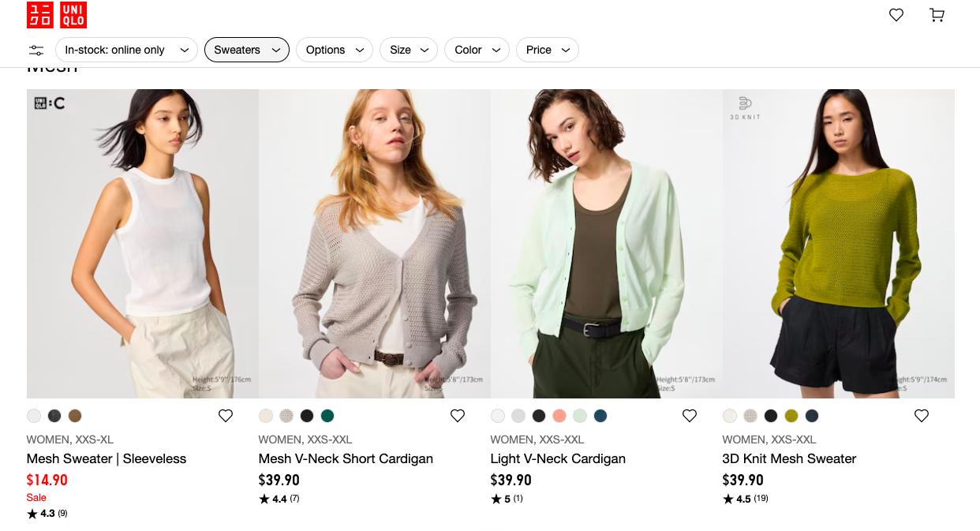This screenshot has height=531, width=980.
Task: Expand the In-stock: online only dropdown
Action: pyautogui.click(x=126, y=50)
